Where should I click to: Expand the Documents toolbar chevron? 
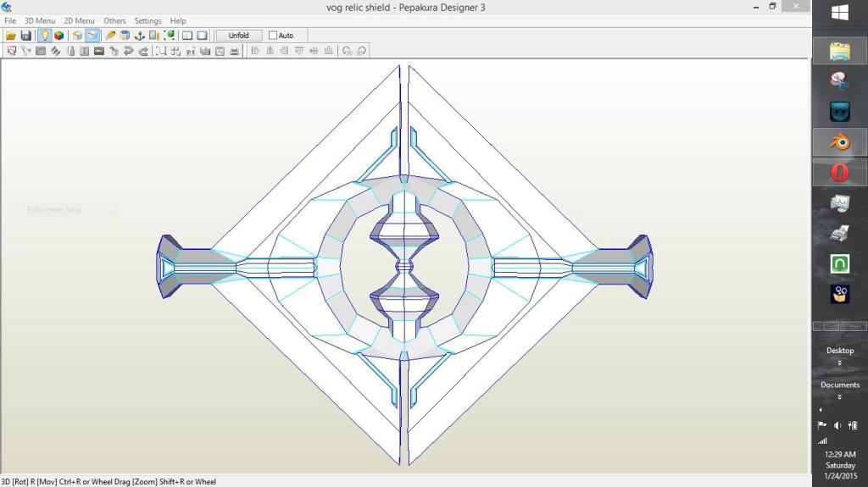coord(840,396)
